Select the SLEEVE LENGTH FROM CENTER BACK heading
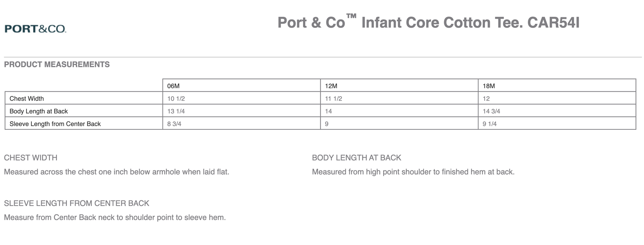The image size is (644, 245). point(77,203)
